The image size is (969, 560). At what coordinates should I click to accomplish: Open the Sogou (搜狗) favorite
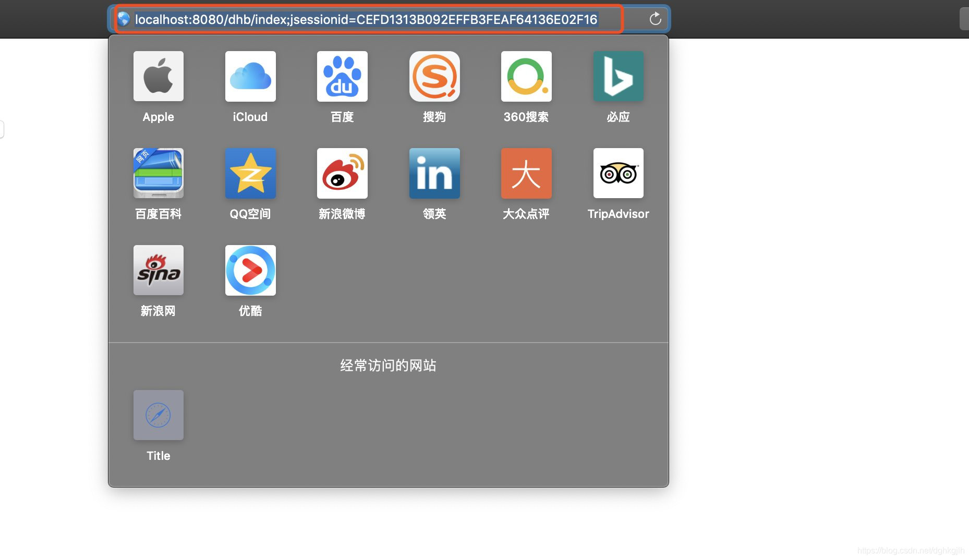434,76
